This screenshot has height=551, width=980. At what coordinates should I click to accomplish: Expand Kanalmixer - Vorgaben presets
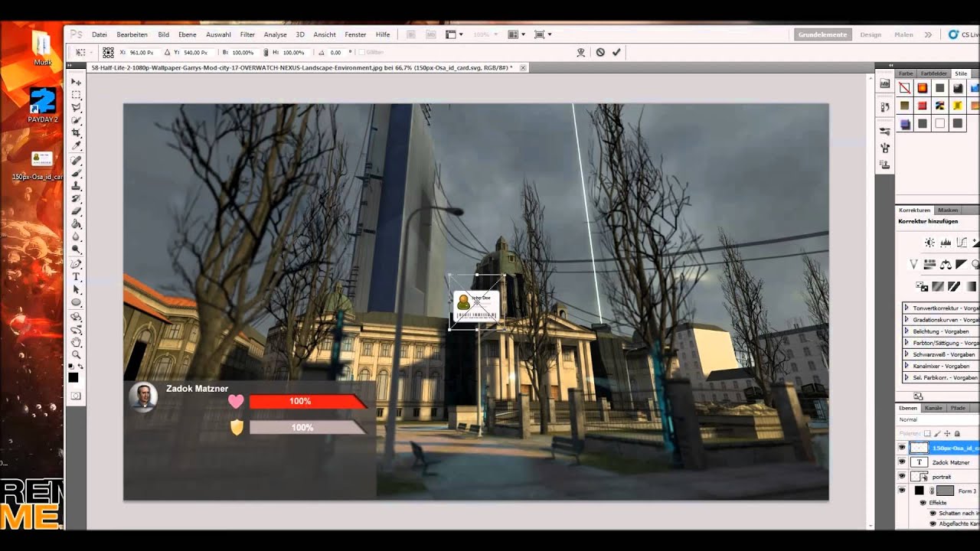coord(906,366)
